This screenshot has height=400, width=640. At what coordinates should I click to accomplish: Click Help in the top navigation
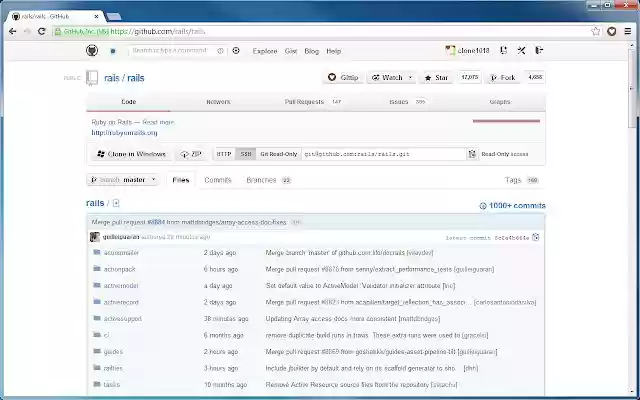333,51
